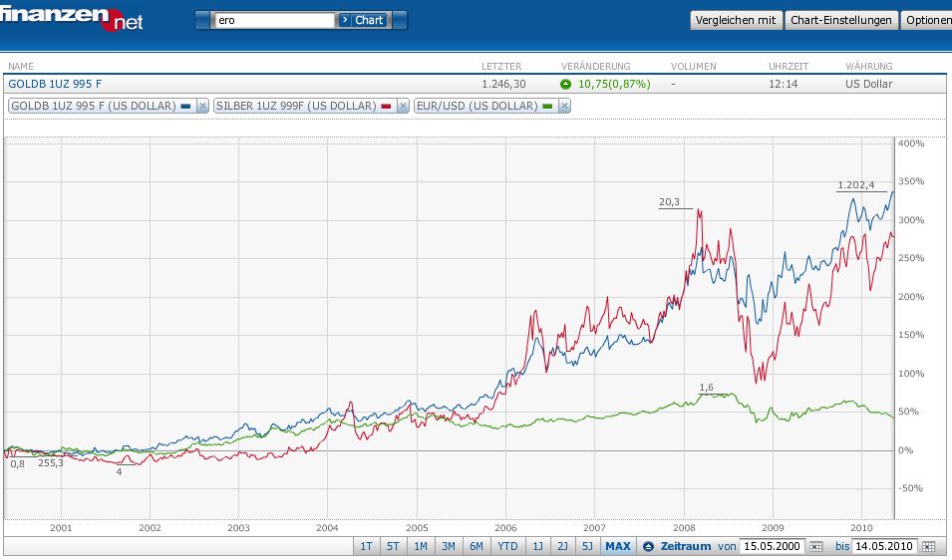
Task: Select the YTD time range
Action: click(507, 546)
